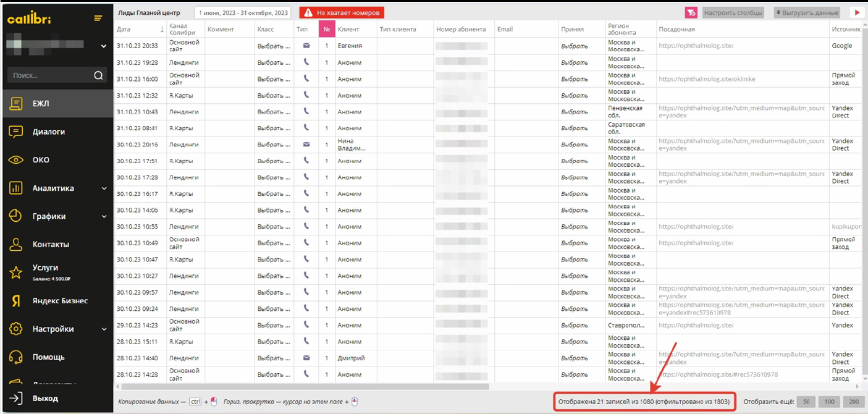Click the Настроить столбцы button

733,12
